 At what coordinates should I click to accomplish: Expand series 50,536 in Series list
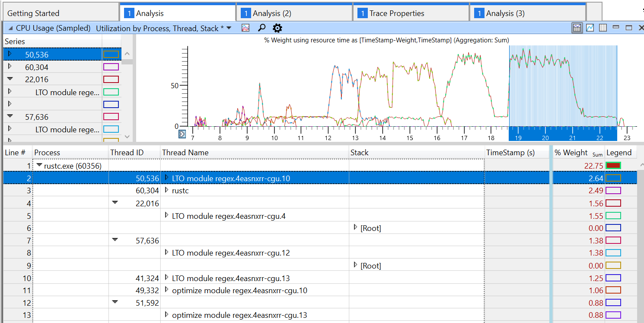point(10,54)
